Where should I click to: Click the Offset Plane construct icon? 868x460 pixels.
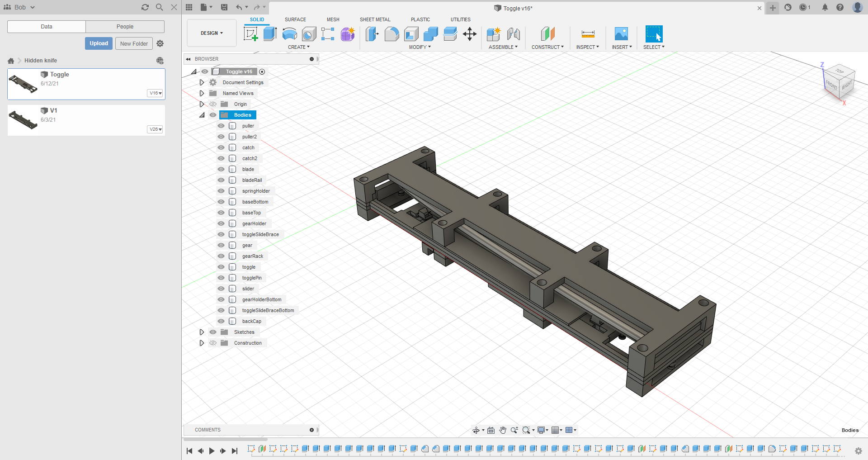pos(547,34)
